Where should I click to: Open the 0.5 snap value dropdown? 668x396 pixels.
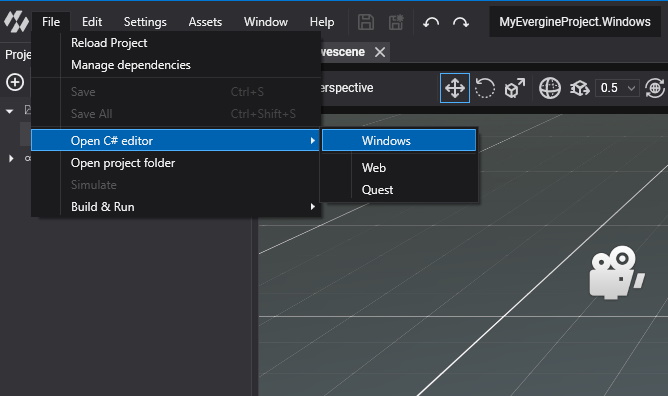coord(617,88)
